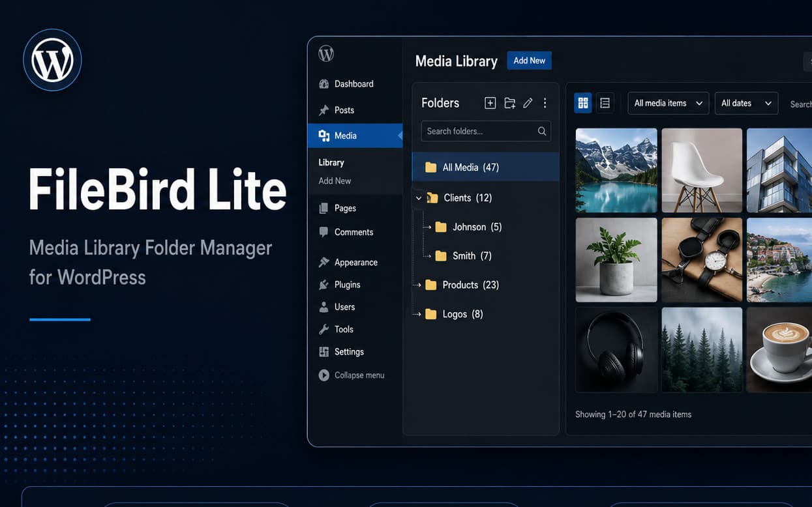The width and height of the screenshot is (812, 507).
Task: Click the Dashboard gauge icon
Action: tap(323, 84)
